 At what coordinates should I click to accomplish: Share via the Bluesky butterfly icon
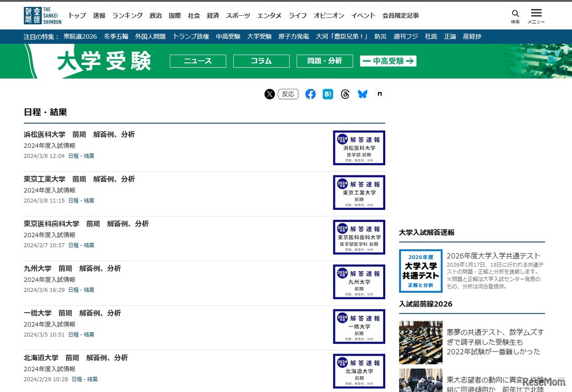(x=362, y=94)
